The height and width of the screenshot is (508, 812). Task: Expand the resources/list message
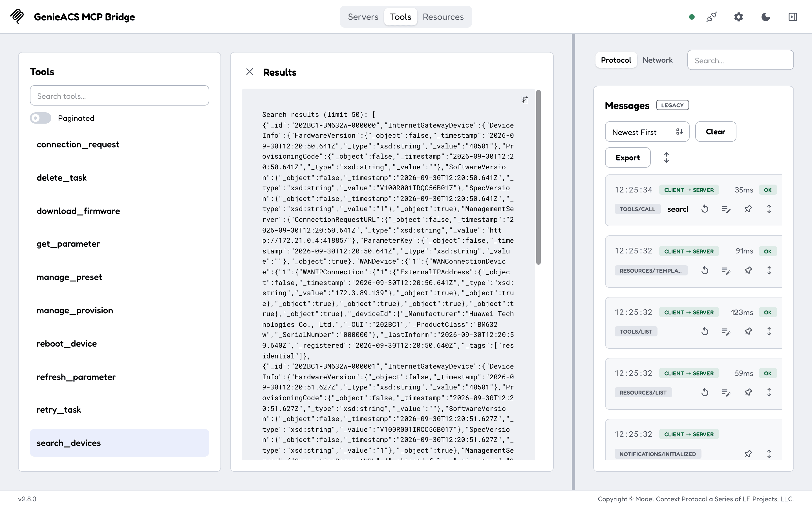coord(769,392)
